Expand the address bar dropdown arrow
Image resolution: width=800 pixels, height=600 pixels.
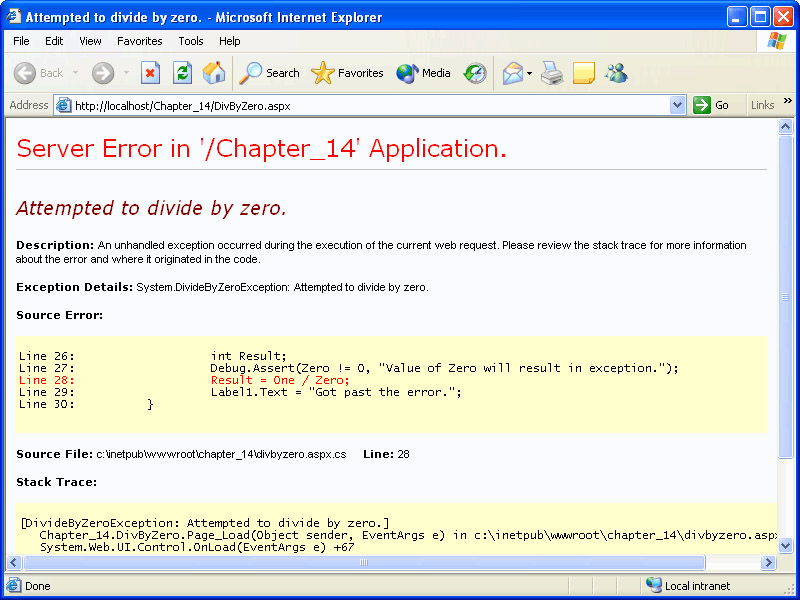coord(677,105)
